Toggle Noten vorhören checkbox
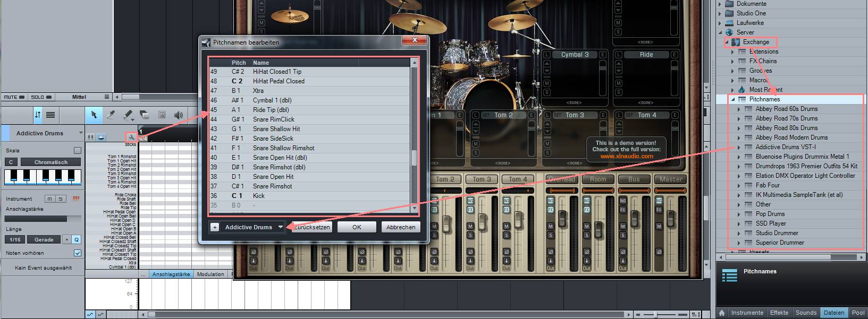The image size is (868, 319). [x=78, y=253]
